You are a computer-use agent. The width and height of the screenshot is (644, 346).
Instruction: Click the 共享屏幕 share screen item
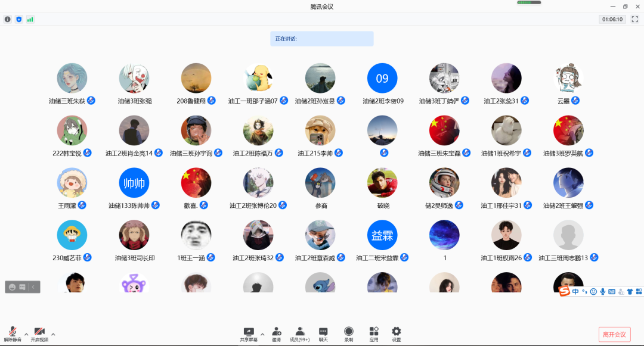click(x=249, y=333)
